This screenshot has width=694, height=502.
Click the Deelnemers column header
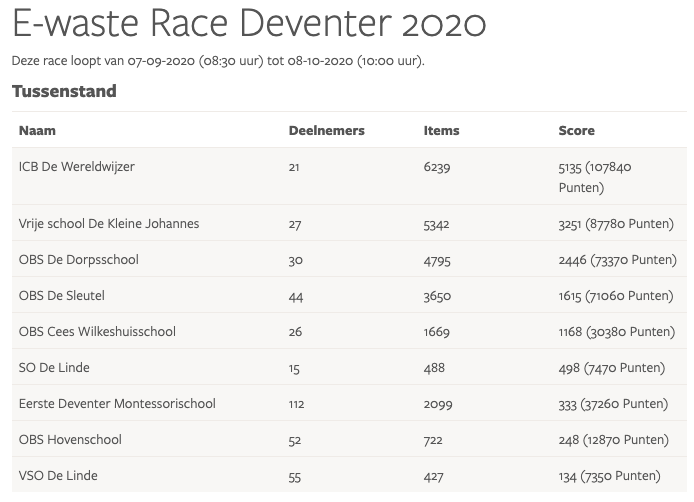[x=326, y=131]
